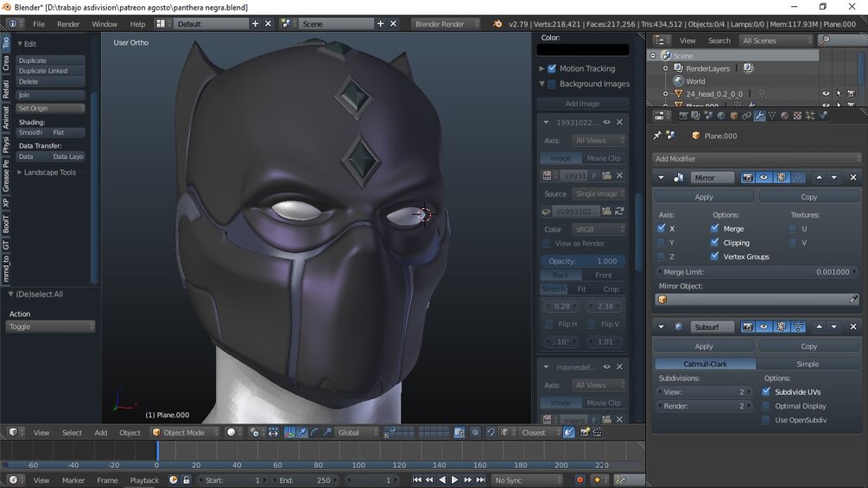Open the Particles properties tab (sparkles icon)

point(810,116)
